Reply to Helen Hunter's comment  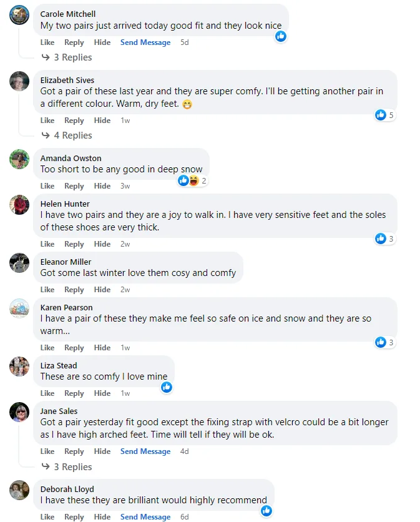(x=74, y=244)
